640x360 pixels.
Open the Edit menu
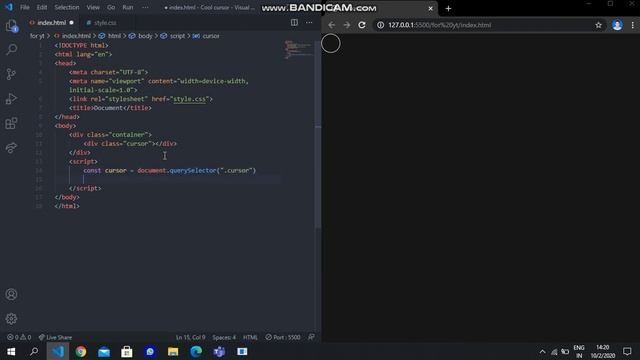tap(42, 7)
